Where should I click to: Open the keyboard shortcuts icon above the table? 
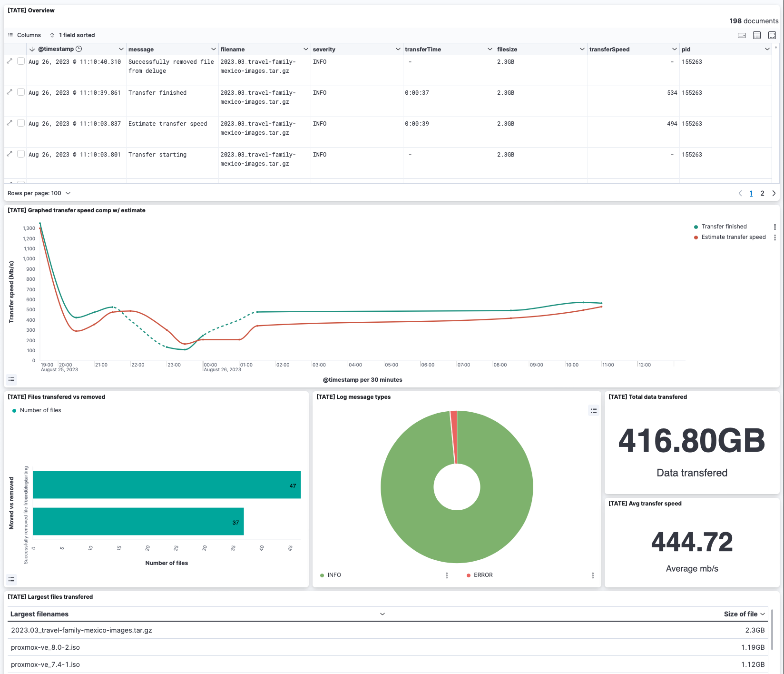pyautogui.click(x=741, y=35)
